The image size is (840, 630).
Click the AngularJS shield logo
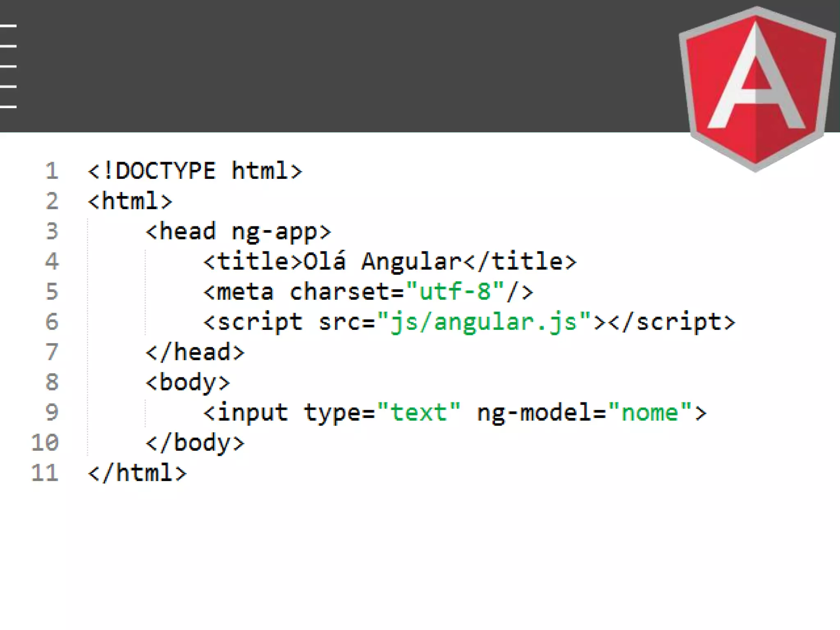(x=757, y=88)
